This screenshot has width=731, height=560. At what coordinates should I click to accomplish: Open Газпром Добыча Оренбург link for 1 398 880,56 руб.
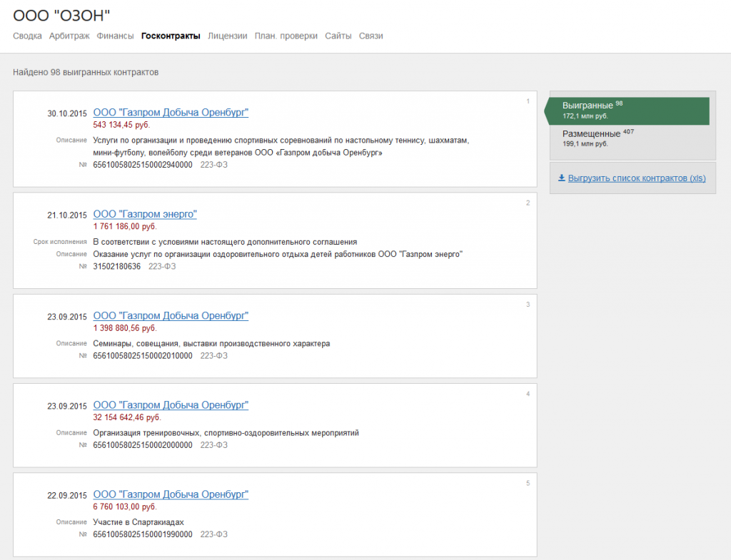tap(171, 315)
